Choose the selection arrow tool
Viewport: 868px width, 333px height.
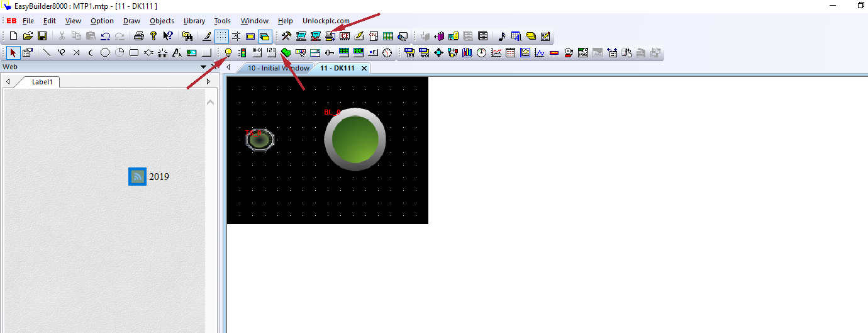(13, 52)
